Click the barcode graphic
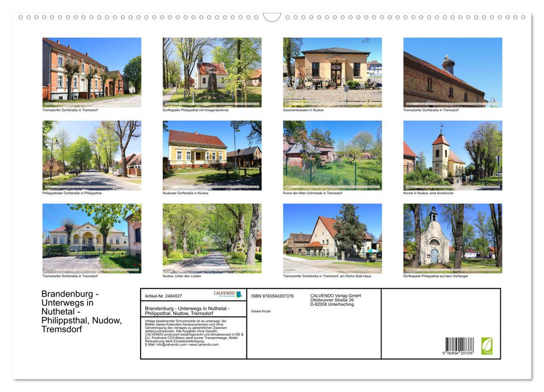The height and width of the screenshot is (392, 544). 459,344
